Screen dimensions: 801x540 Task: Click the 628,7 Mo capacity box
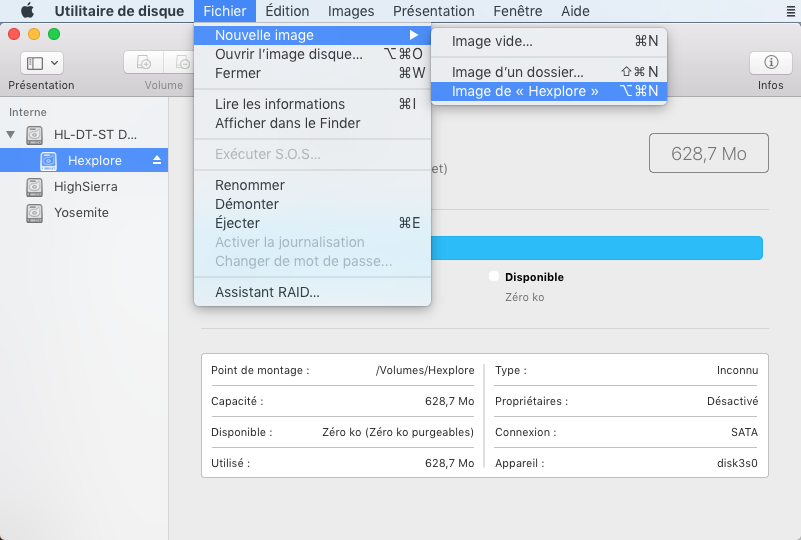[709, 153]
